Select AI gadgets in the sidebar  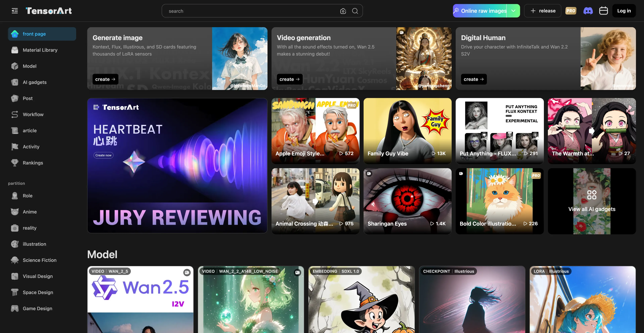coord(35,82)
